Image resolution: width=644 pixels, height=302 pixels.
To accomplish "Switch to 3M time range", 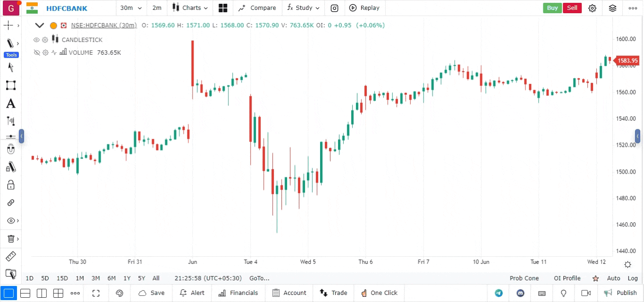I will tap(95, 278).
